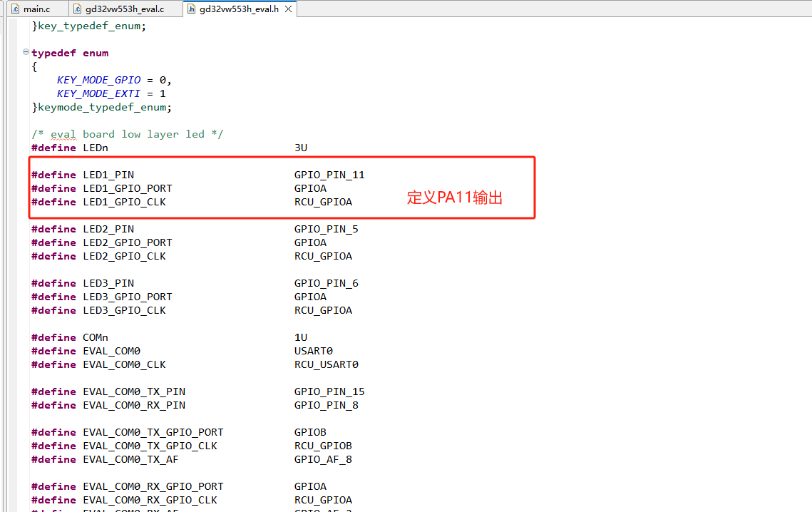Screen dimensions: 812x512
Task: Click on KEY_MODE_GPIO enum member
Action: (98, 80)
